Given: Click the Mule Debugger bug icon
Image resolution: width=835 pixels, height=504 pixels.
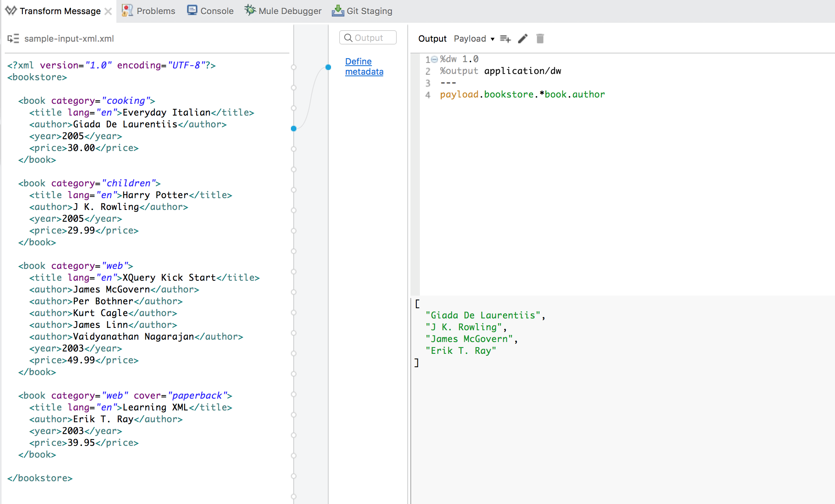Looking at the screenshot, I should [250, 10].
